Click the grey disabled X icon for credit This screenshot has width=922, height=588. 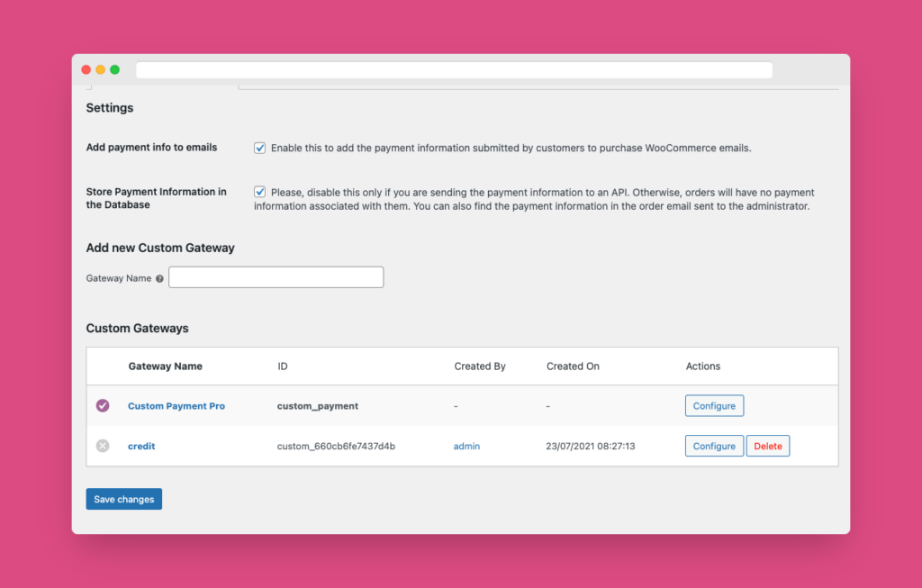[x=103, y=446]
